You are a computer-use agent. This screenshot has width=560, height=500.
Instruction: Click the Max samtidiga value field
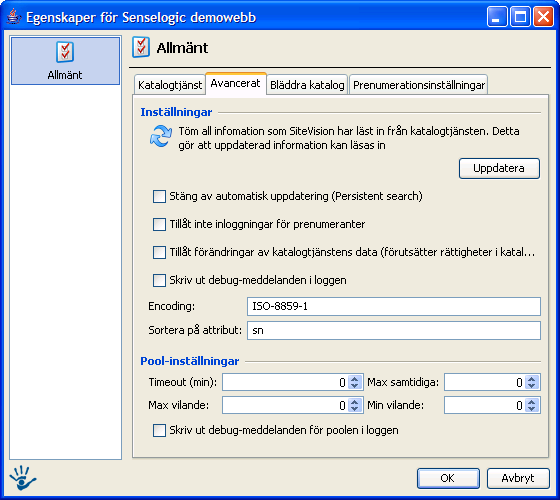pos(485,382)
